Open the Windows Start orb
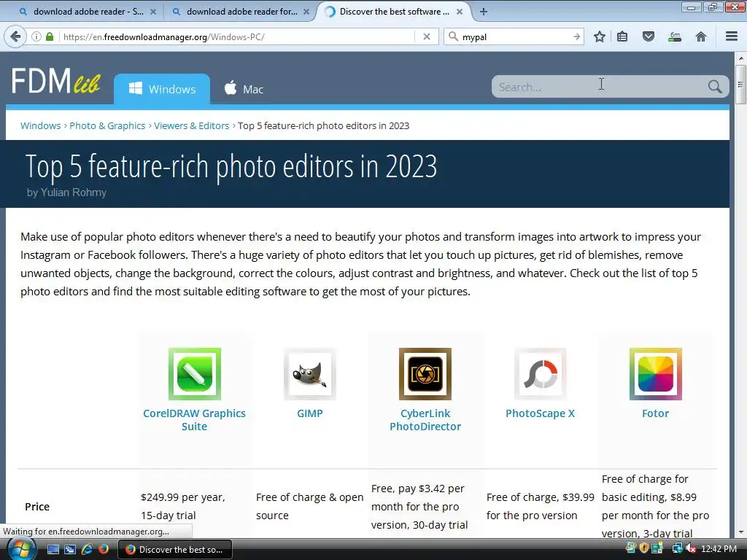 [21, 549]
